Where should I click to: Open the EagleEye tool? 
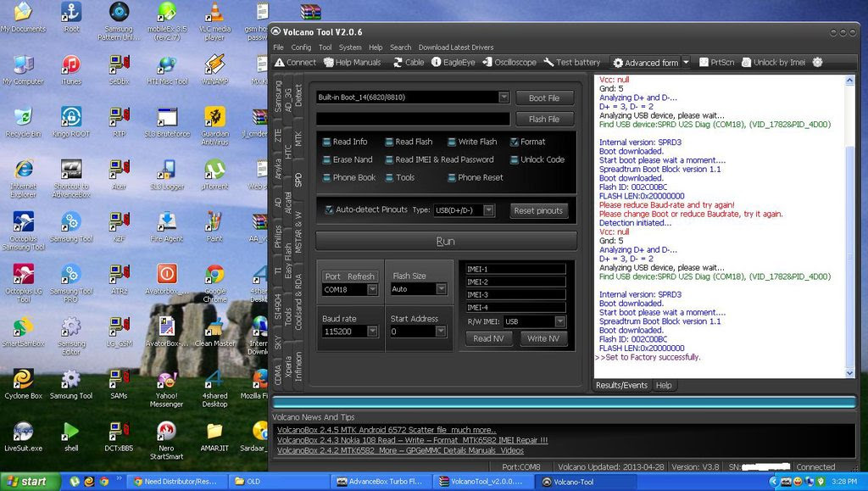point(453,63)
